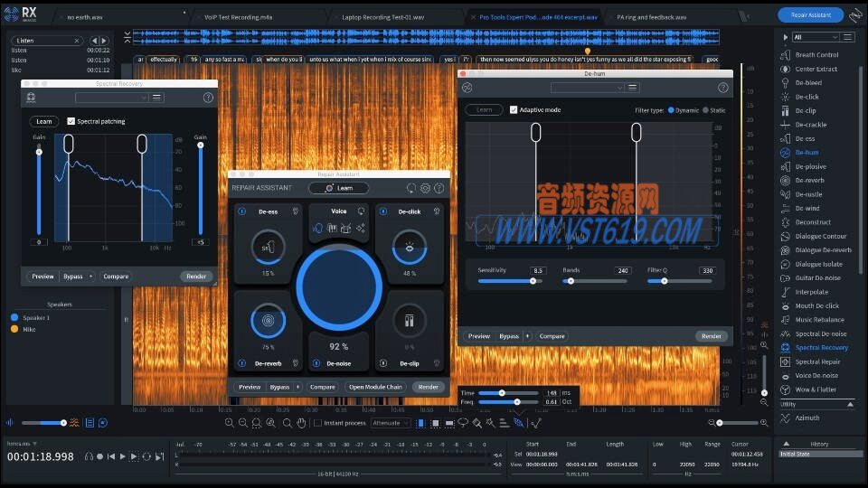Adjust the playback volume slider

coord(43,423)
